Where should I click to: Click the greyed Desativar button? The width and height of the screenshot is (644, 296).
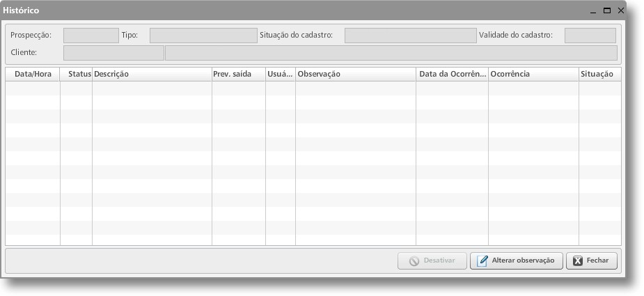432,260
